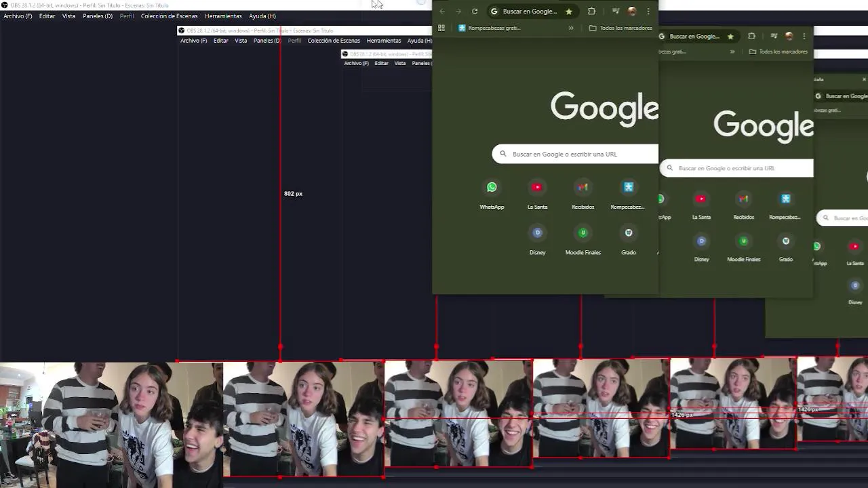Viewport: 868px width, 488px height.
Task: Expand bookmarks overflow chevron in second Chrome window
Action: click(x=732, y=52)
